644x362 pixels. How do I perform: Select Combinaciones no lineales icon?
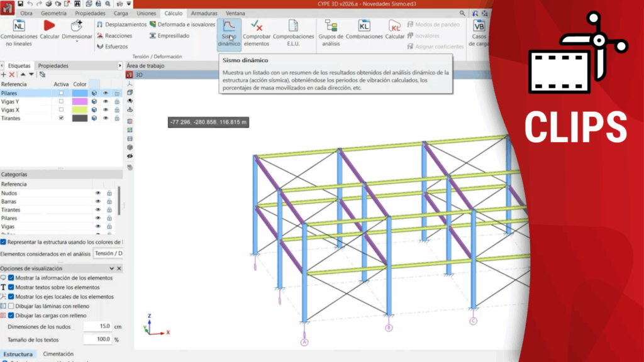click(x=19, y=26)
